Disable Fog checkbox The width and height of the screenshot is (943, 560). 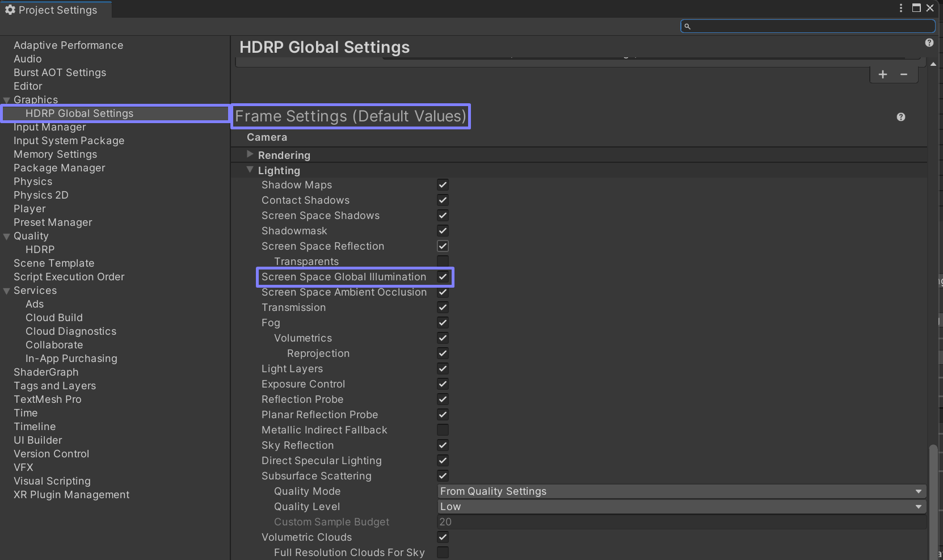point(443,323)
